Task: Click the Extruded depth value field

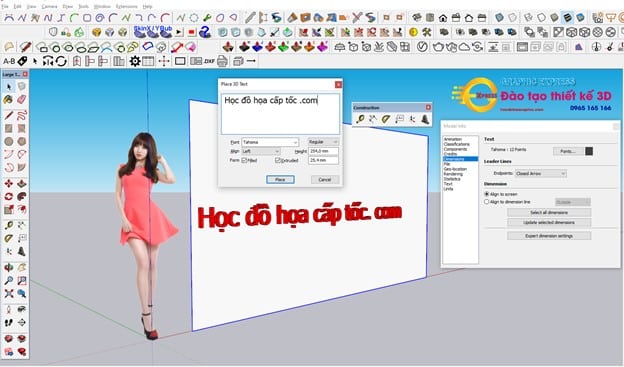Action: pyautogui.click(x=324, y=160)
